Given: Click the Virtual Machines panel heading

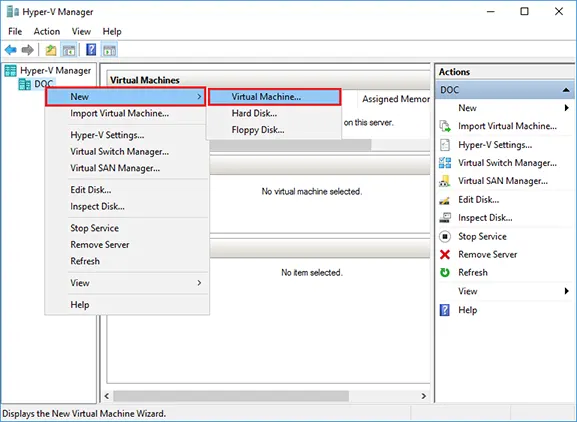Looking at the screenshot, I should (x=145, y=80).
